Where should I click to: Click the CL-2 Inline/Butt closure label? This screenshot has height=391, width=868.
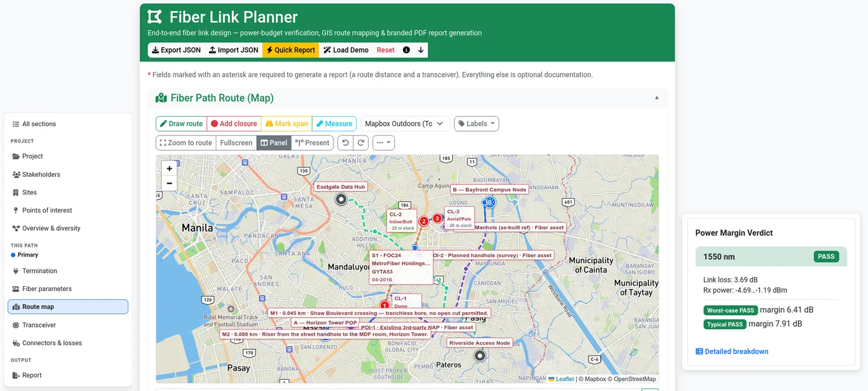(x=402, y=222)
